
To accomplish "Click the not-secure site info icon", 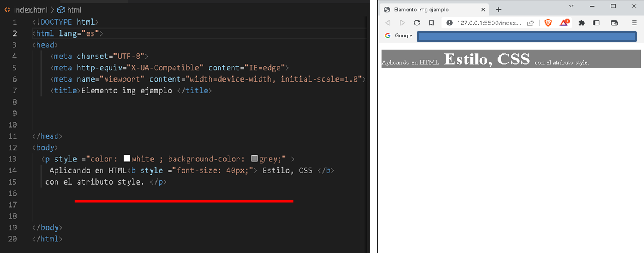I will [x=449, y=23].
